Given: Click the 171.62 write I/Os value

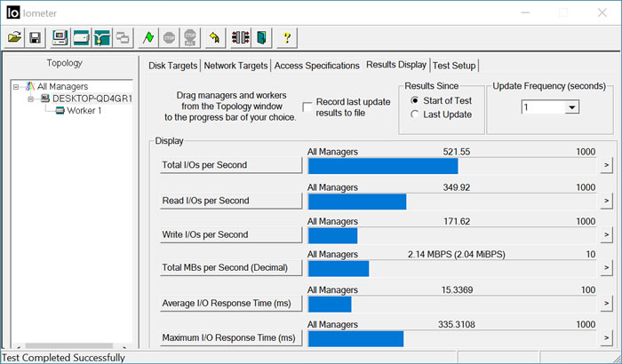Looking at the screenshot, I should click(x=456, y=222).
